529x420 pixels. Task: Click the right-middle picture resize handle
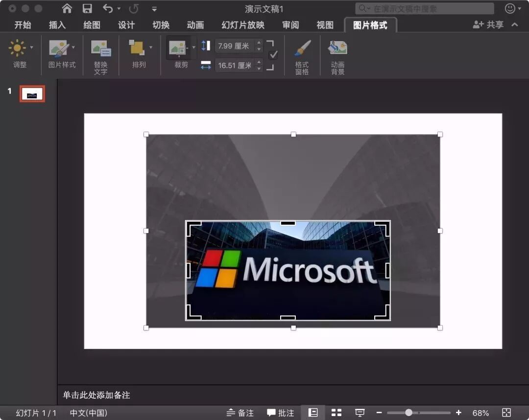coord(440,231)
